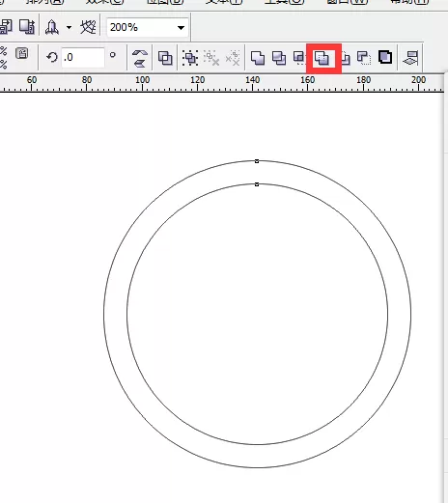Viewport: 448px width, 503px height.
Task: Click the Front Minus Back icon
Action: [346, 58]
